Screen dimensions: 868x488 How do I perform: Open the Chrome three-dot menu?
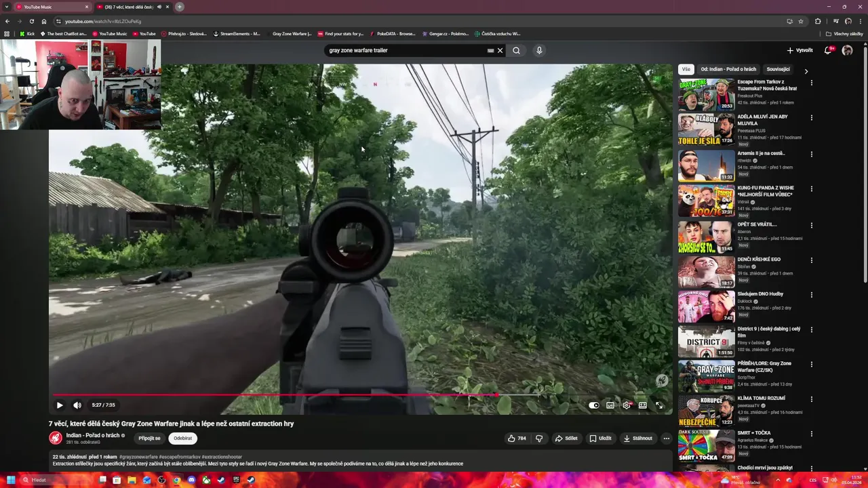[x=861, y=21]
